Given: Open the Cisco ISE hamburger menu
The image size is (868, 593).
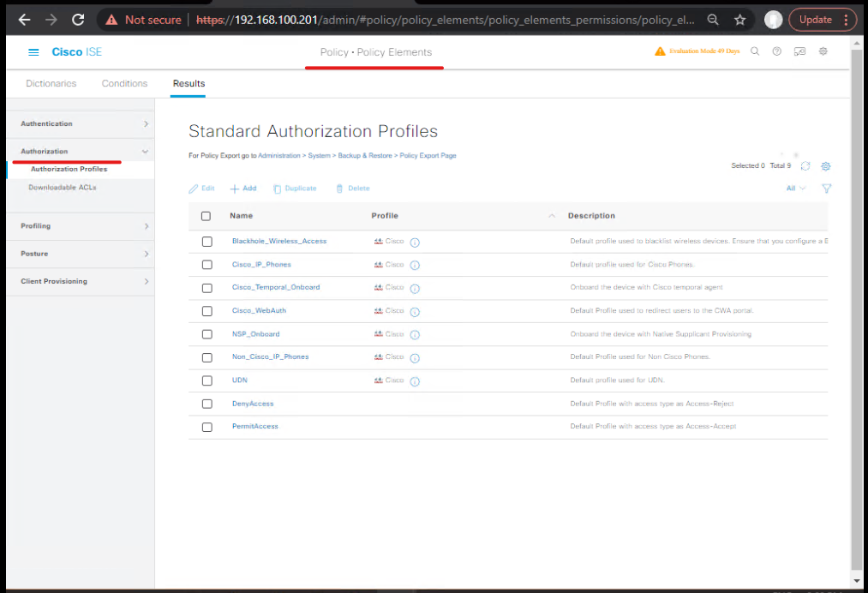Looking at the screenshot, I should (x=33, y=52).
